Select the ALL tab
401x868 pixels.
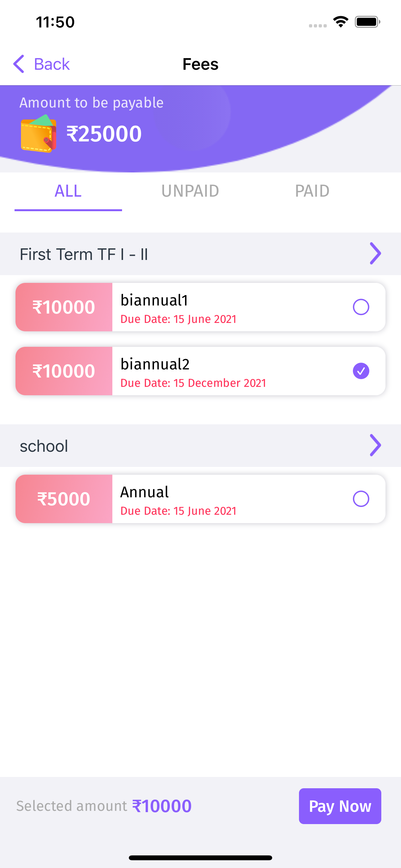(x=68, y=191)
